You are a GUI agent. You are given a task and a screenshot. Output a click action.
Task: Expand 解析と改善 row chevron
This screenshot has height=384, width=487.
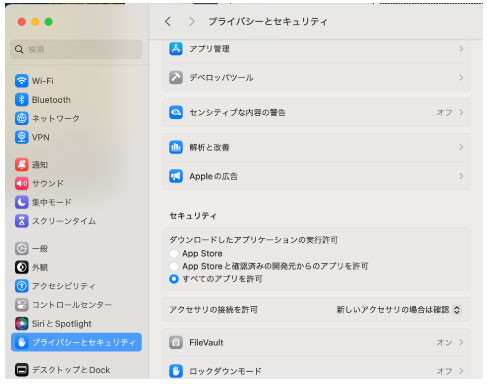tap(461, 147)
